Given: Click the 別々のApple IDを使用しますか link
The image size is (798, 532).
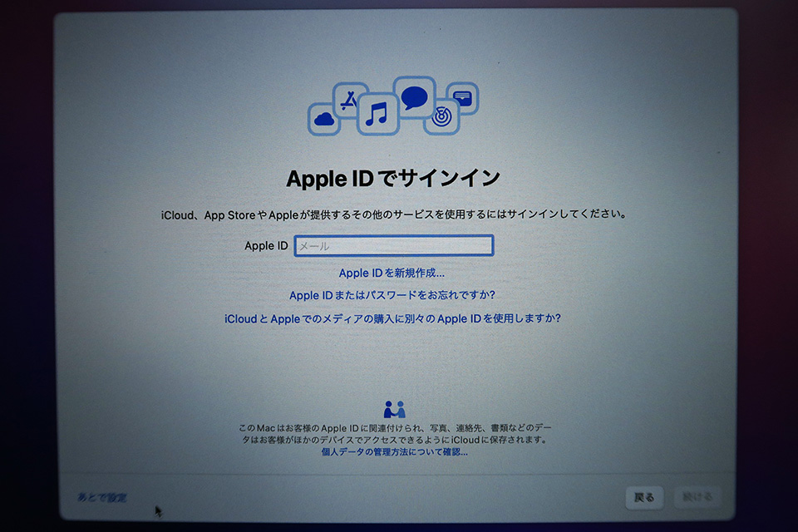Looking at the screenshot, I should coord(392,318).
